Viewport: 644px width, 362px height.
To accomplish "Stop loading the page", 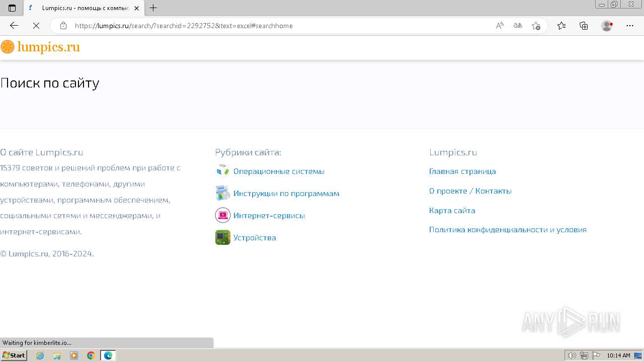I will [x=36, y=26].
